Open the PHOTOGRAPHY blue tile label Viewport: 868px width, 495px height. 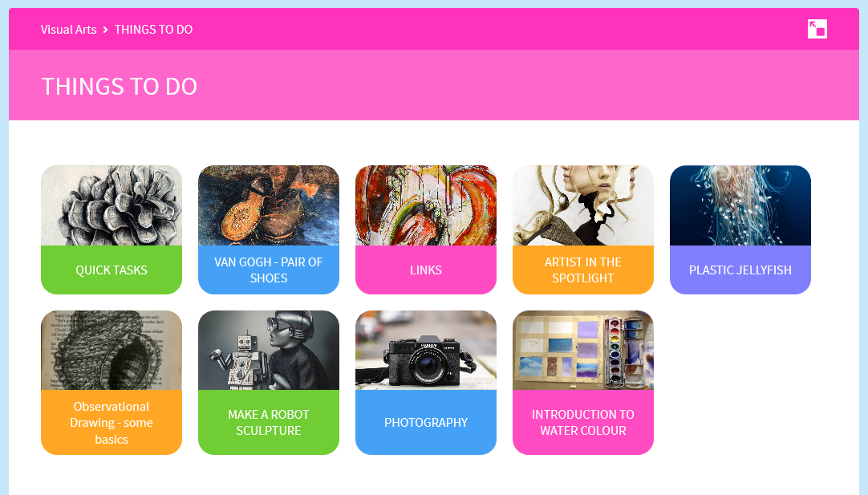(426, 423)
